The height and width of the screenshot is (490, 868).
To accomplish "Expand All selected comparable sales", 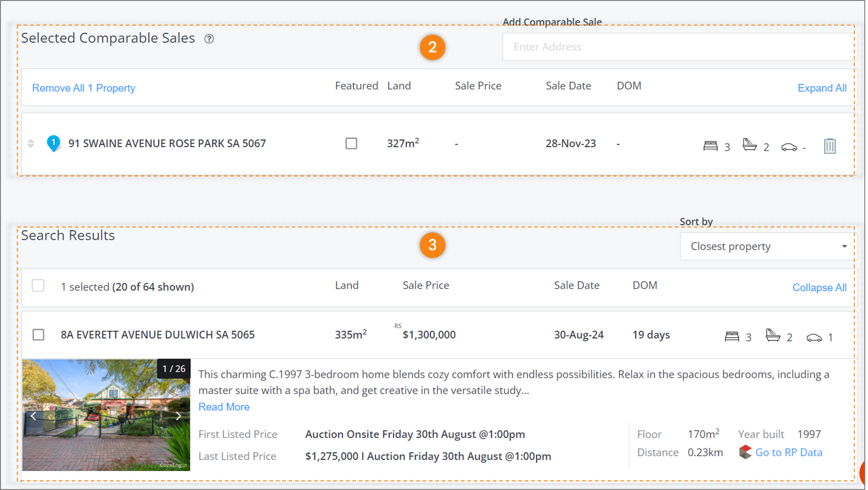I will (x=821, y=88).
